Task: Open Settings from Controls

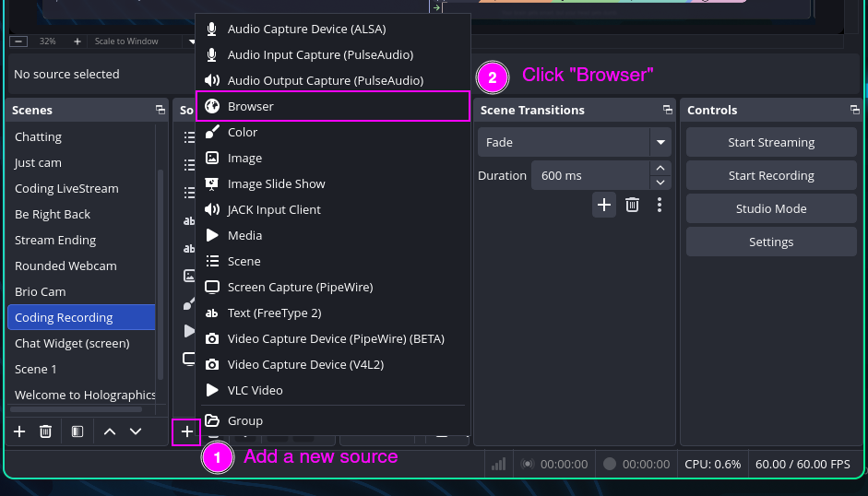Action: [x=771, y=242]
